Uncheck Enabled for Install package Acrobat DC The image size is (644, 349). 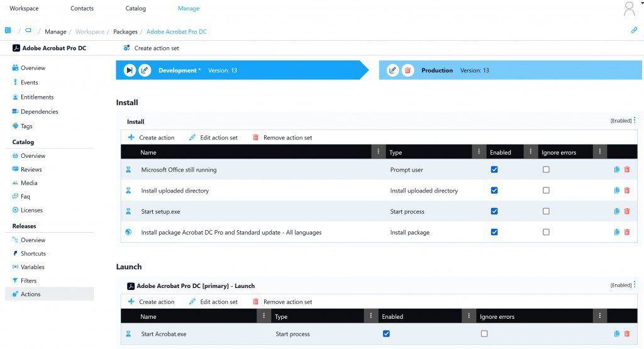click(x=494, y=232)
